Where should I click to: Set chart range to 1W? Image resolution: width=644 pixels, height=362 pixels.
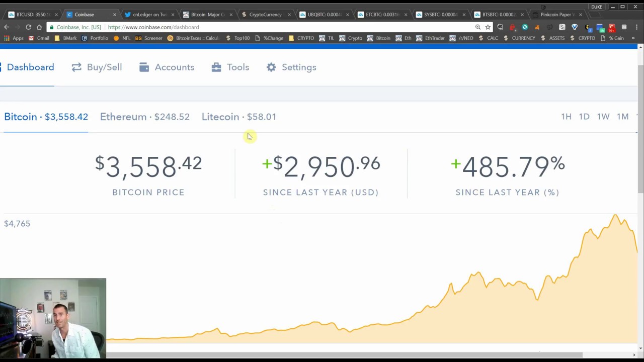(x=603, y=117)
